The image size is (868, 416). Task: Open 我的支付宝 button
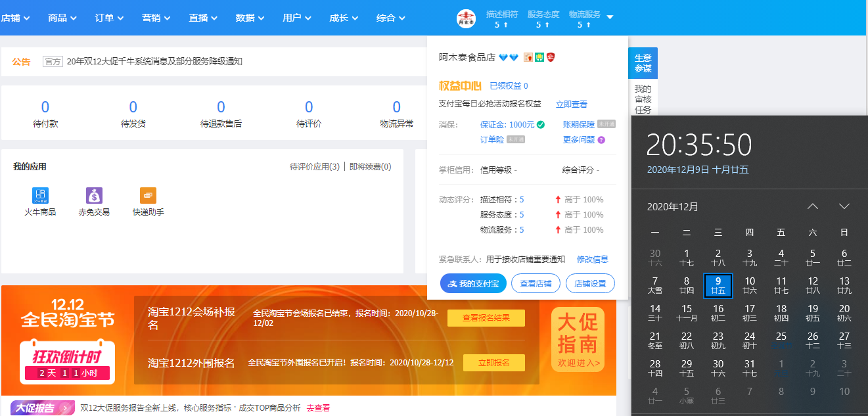click(x=473, y=283)
